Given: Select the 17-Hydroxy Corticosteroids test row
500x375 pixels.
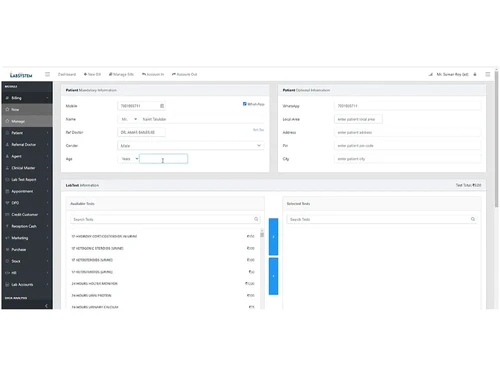Looking at the screenshot, I should click(163, 236).
